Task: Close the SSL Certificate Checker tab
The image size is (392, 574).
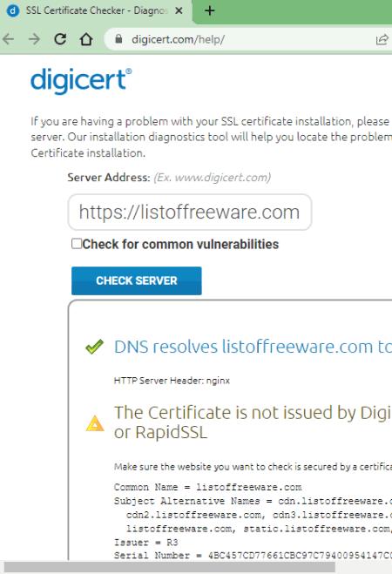Action: coord(179,10)
